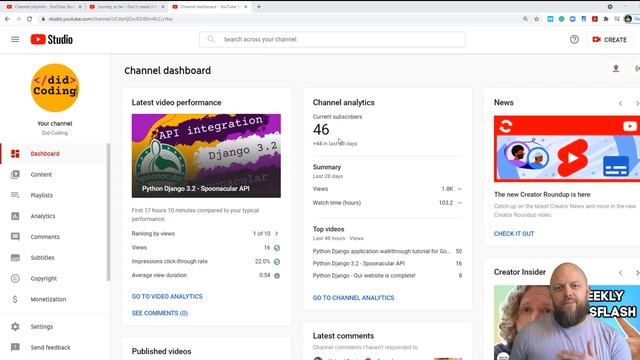Open the hamburger navigation menu
This screenshot has width=640, height=360.
(15, 39)
